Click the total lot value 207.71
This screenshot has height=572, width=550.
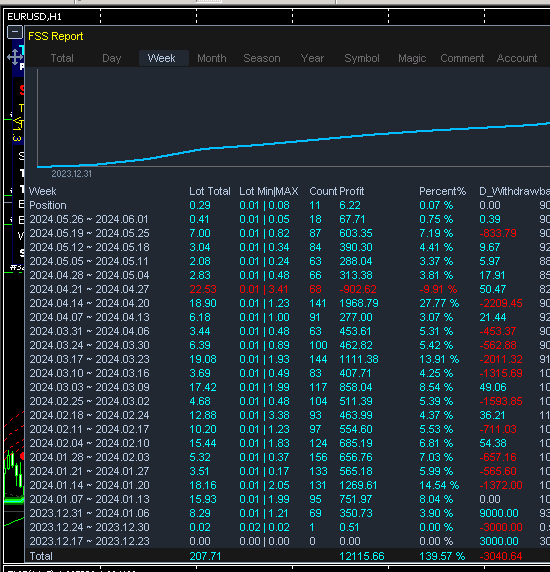click(205, 556)
